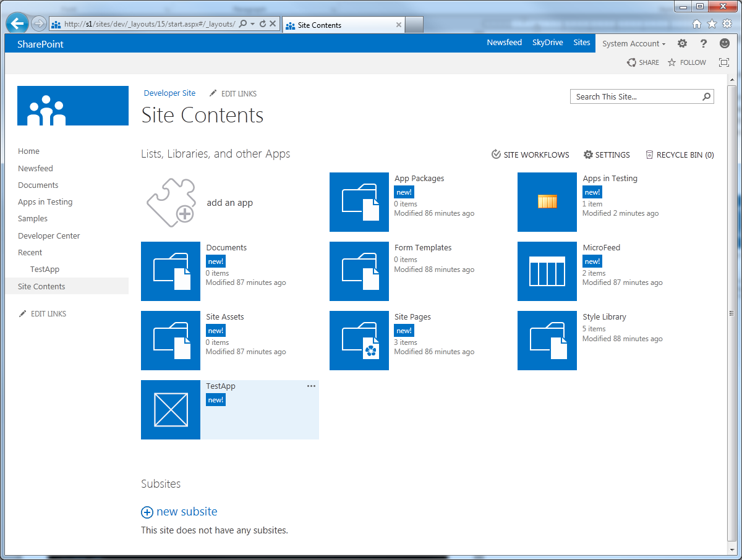Click the puzzle icon to add an app
This screenshot has height=560, width=742.
coord(170,202)
